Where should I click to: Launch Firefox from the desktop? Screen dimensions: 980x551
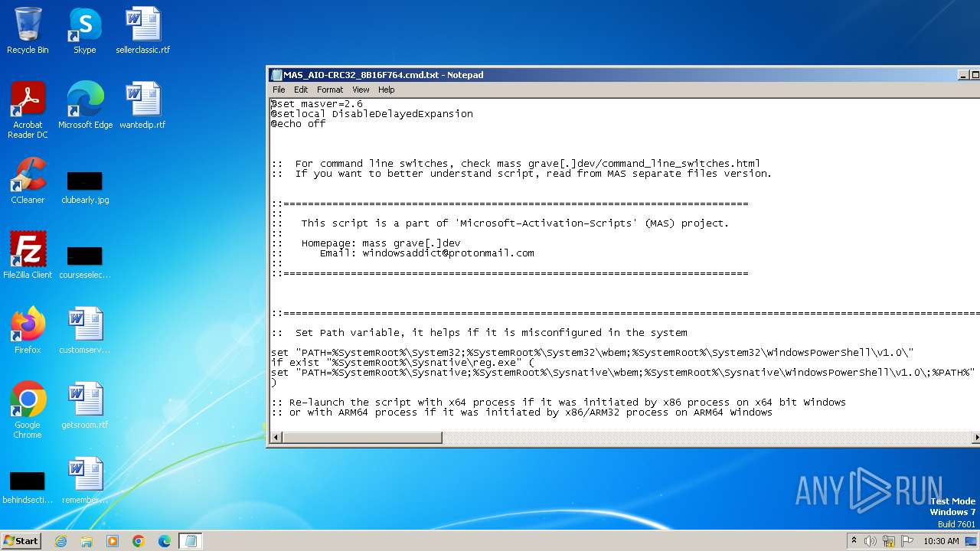[x=28, y=331]
